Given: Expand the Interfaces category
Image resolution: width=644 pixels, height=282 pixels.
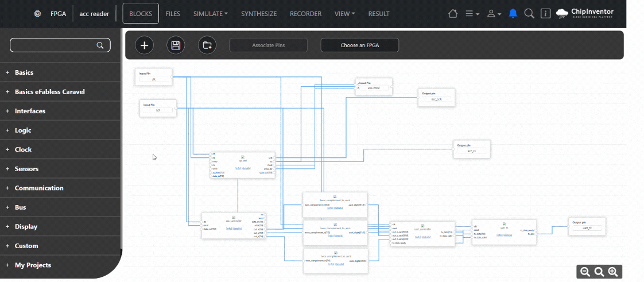Looking at the screenshot, I should 60,111.
